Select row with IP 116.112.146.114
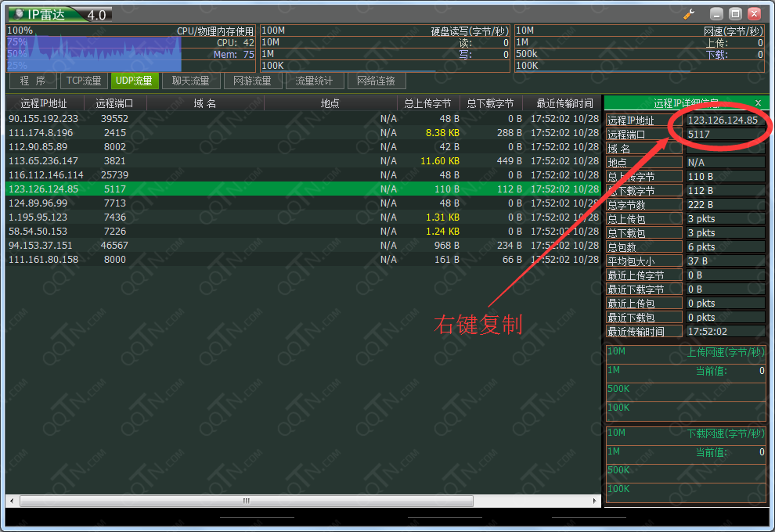This screenshot has height=532, width=775. pos(303,175)
